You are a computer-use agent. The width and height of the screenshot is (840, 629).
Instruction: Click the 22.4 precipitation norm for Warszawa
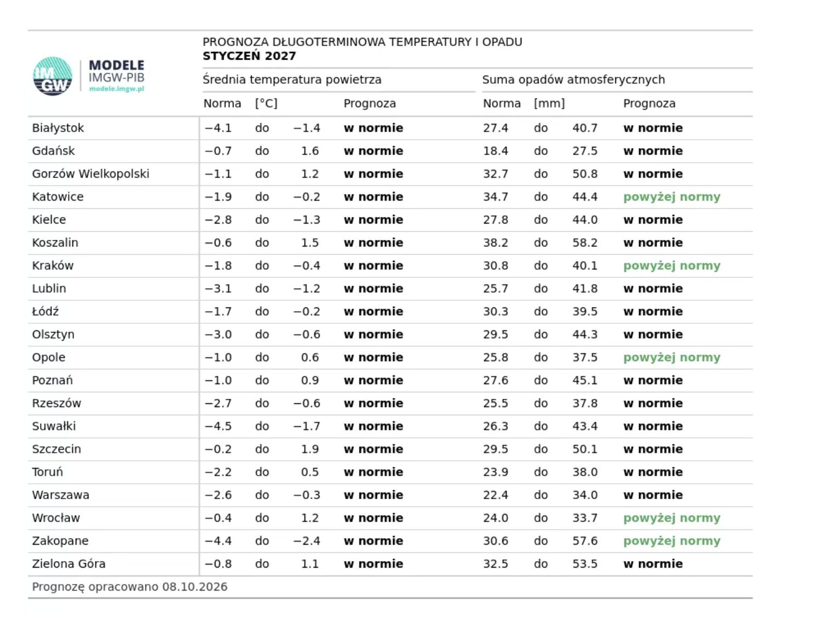point(496,495)
